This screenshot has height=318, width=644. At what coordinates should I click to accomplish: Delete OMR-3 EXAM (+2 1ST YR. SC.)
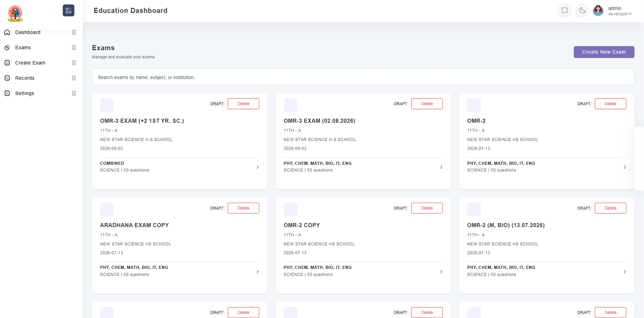coord(244,104)
